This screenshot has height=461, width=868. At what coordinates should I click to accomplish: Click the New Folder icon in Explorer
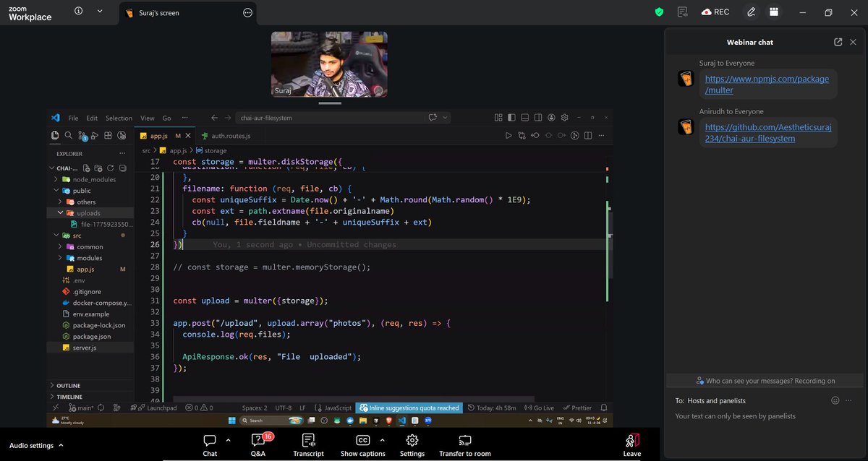pos(98,168)
